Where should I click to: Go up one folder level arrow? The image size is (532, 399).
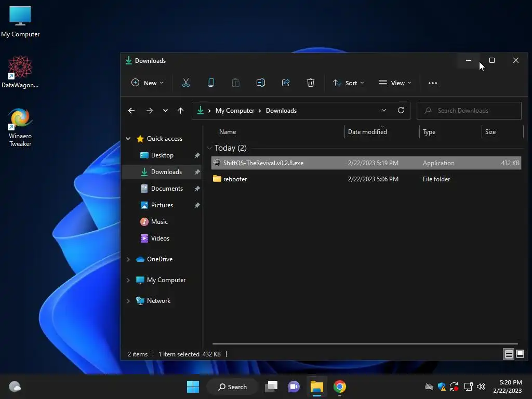tap(180, 111)
